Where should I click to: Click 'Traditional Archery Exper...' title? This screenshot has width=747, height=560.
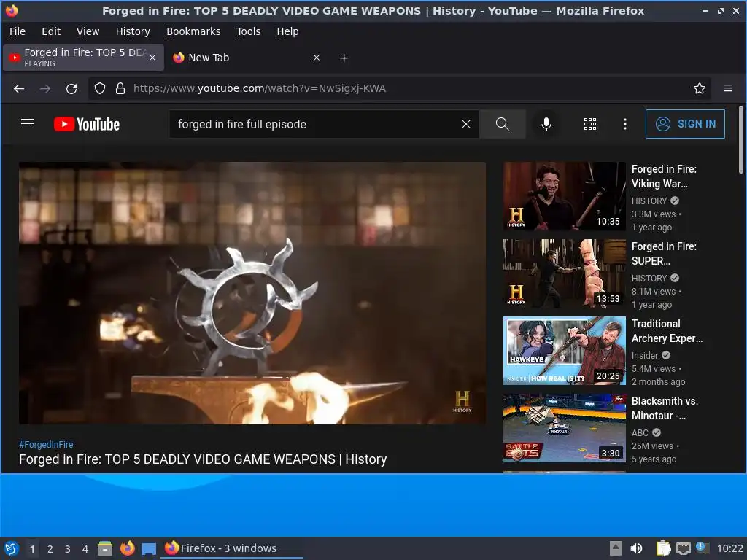tap(667, 331)
